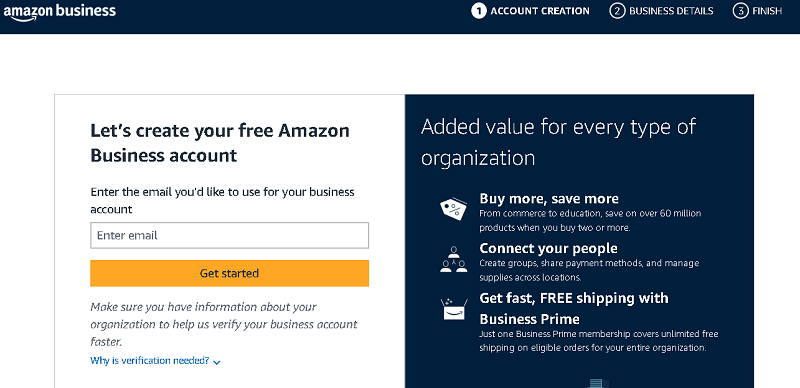
Task: Click the building icon at panel bottom
Action: click(595, 383)
